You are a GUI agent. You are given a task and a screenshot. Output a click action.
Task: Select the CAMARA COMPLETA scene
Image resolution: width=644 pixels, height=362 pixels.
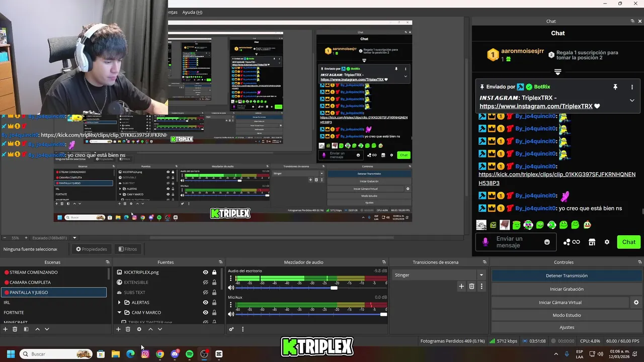pos(54,282)
